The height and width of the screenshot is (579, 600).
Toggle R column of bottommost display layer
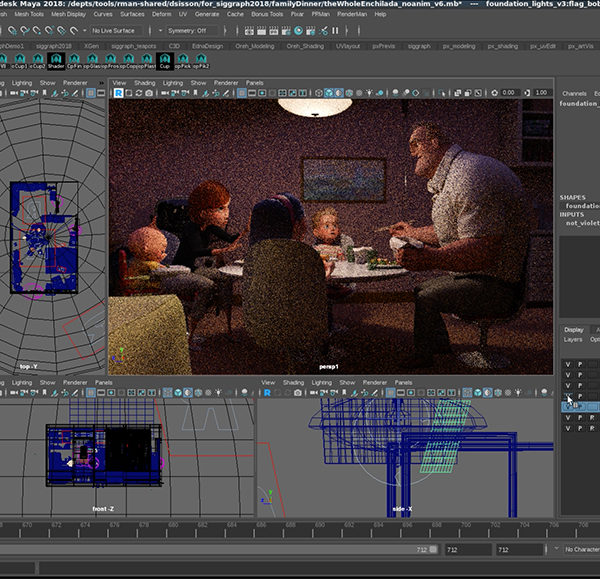click(592, 428)
